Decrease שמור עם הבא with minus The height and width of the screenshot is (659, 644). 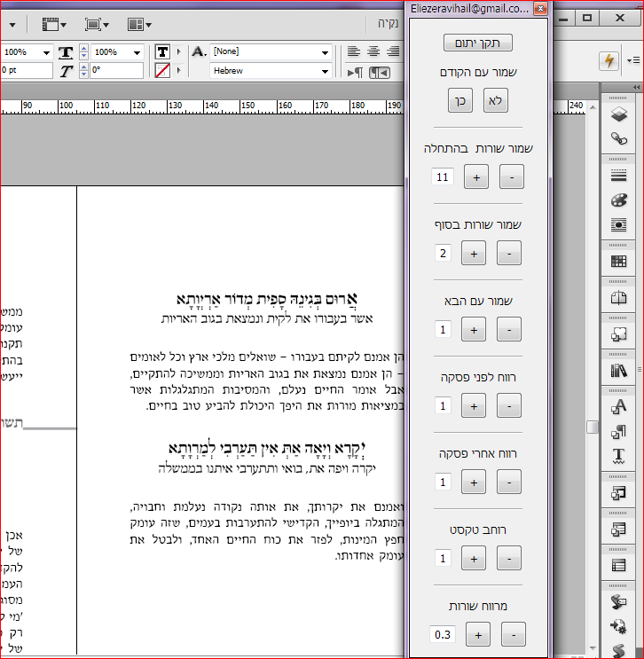[509, 330]
